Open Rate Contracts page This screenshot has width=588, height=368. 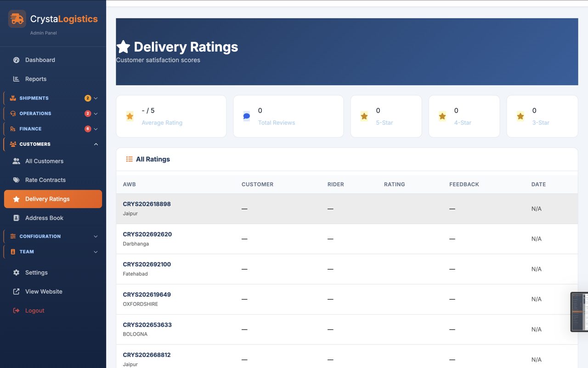[x=53, y=180]
